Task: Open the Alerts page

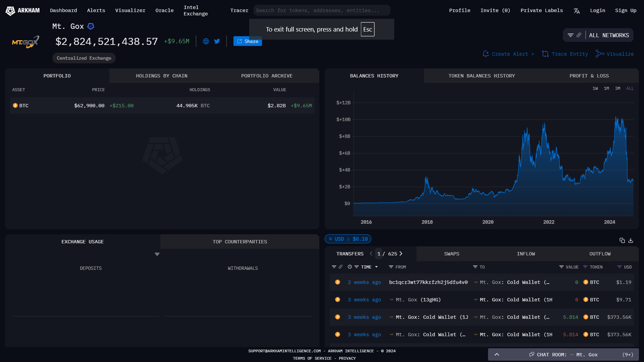Action: (96, 10)
